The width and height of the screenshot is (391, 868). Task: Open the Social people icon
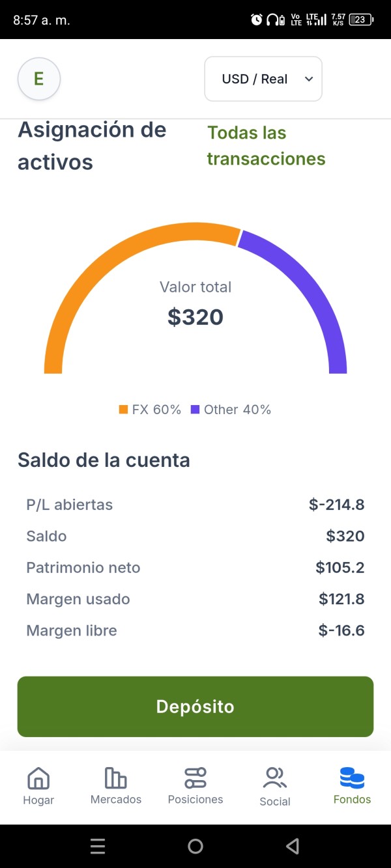coord(275,777)
